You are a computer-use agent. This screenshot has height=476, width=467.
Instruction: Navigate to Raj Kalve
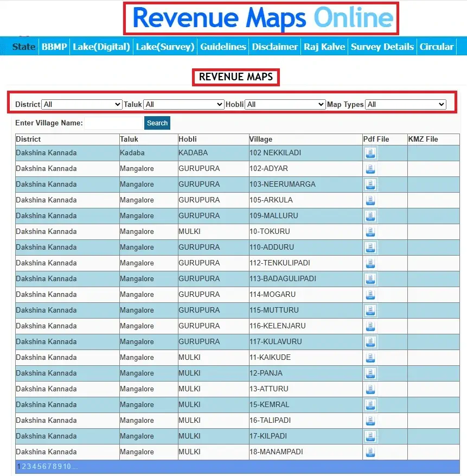pyautogui.click(x=324, y=47)
